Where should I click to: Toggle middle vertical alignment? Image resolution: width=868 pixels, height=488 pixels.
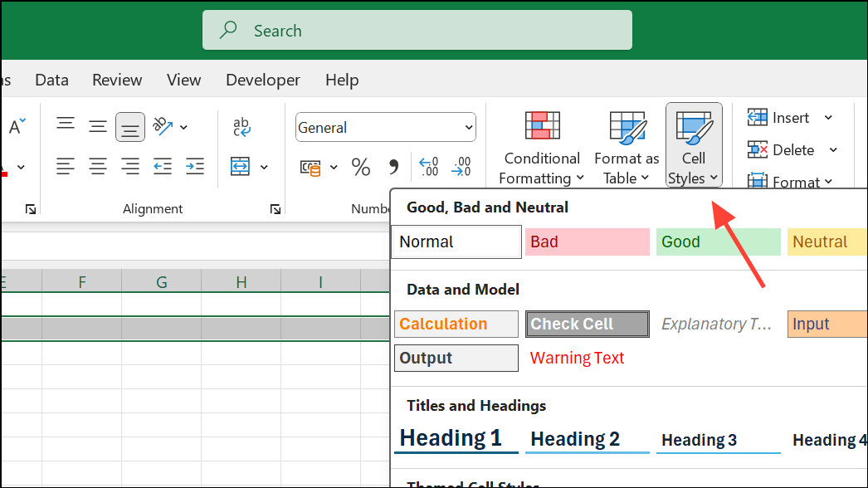click(98, 125)
